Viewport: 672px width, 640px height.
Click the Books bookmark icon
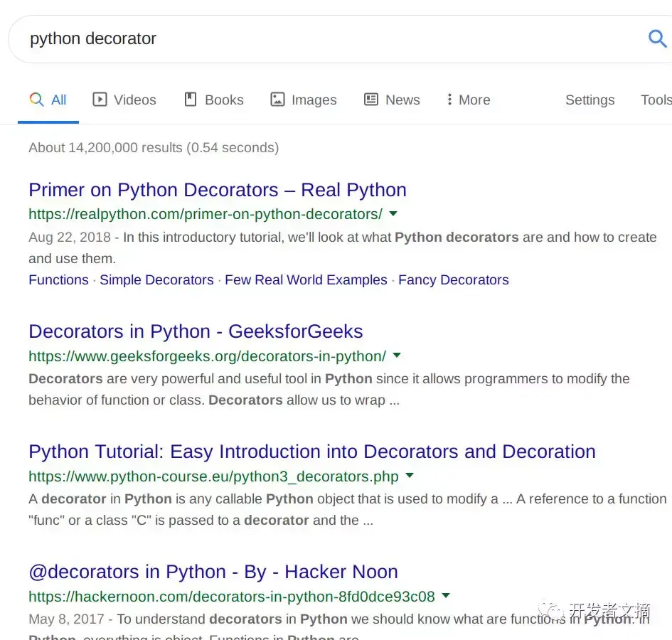[191, 100]
